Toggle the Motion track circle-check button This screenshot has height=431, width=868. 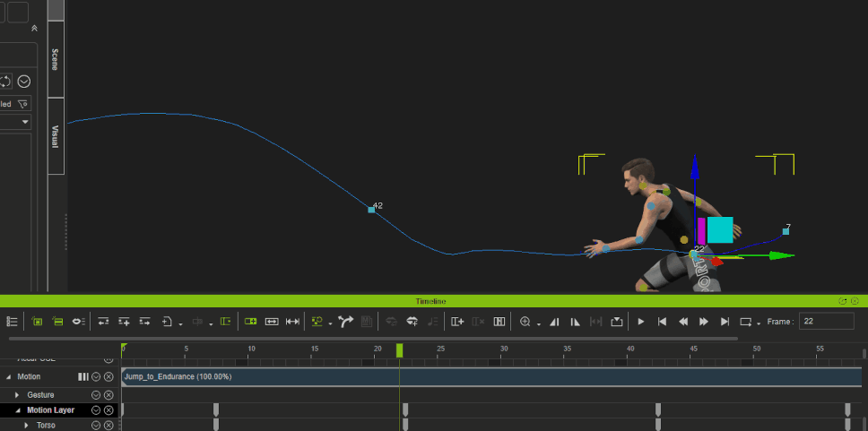[96, 376]
